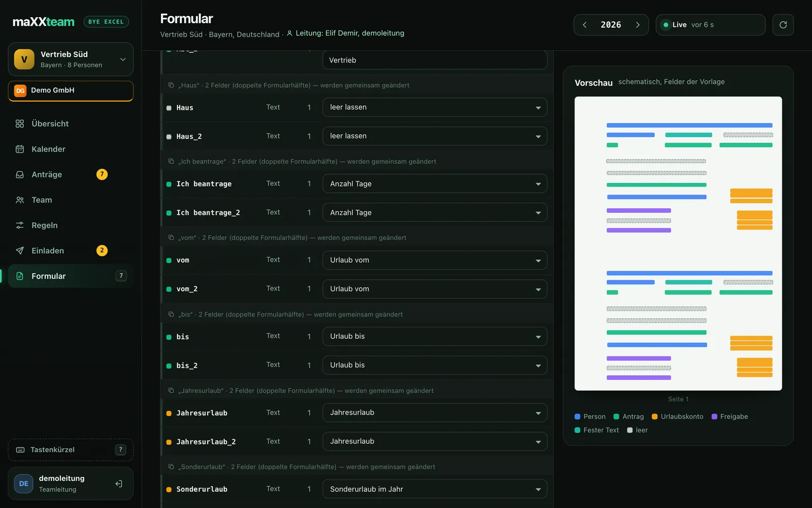The image size is (812, 508).
Task: Click the copy icon of the „Haus“ group
Action: tap(171, 85)
